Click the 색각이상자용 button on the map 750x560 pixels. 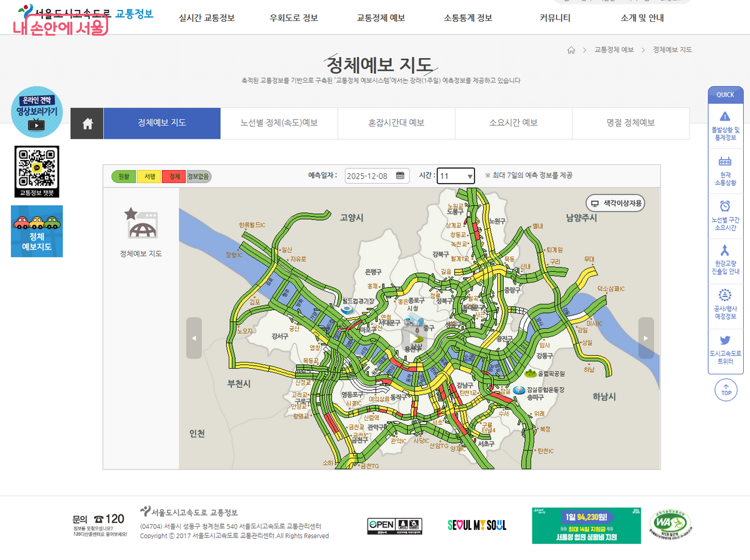click(x=616, y=203)
